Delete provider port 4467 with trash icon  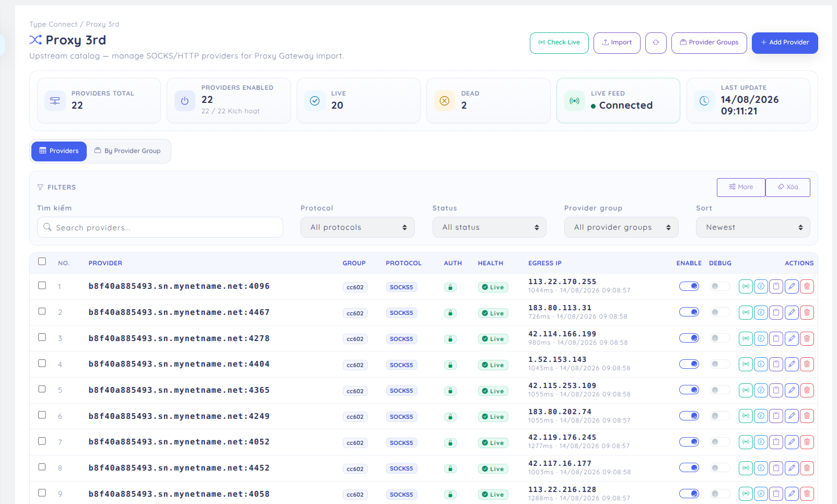807,312
